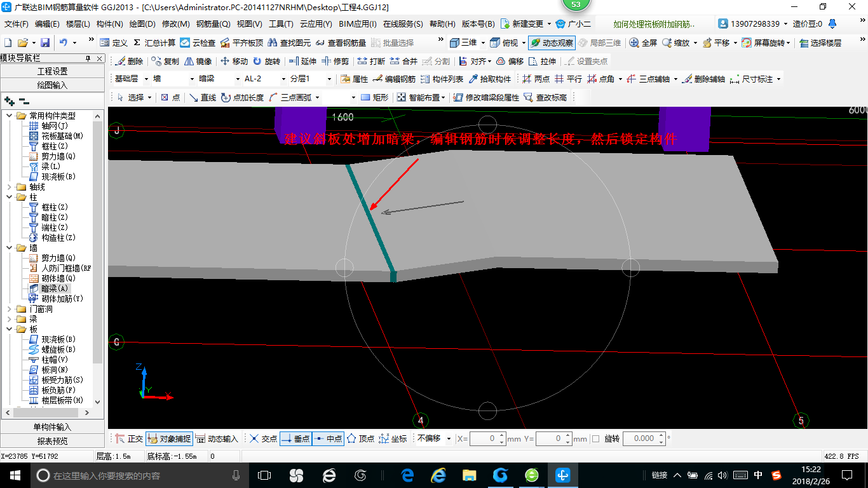The image size is (868, 488).
Task: Select 点加长度 point plus length tool
Action: click(x=242, y=97)
